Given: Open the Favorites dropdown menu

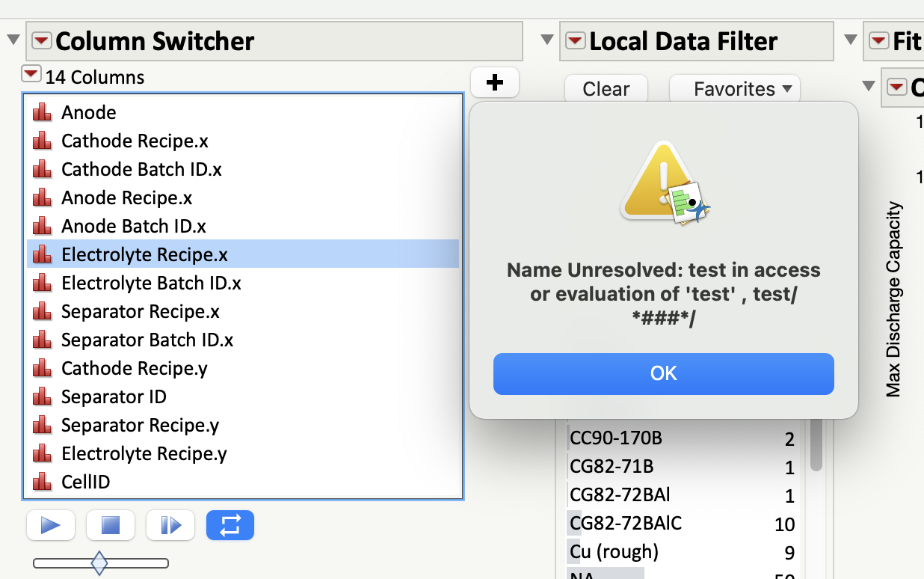Looking at the screenshot, I should pos(734,89).
